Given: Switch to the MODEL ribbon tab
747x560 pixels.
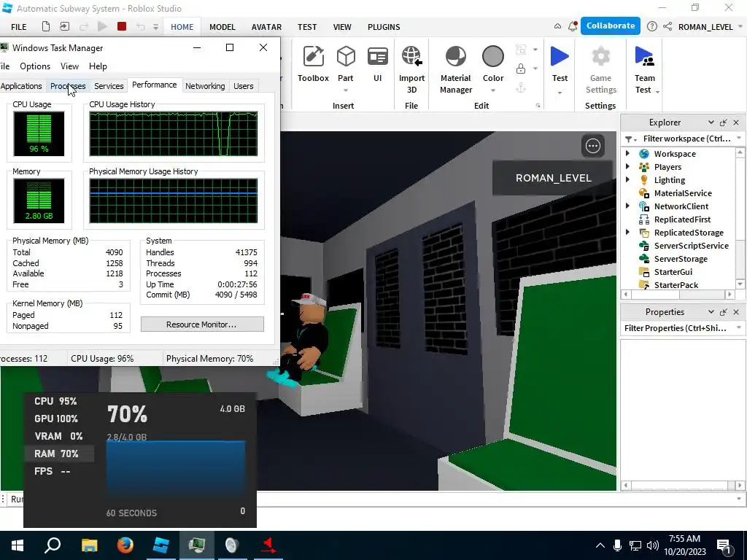Looking at the screenshot, I should [222, 27].
